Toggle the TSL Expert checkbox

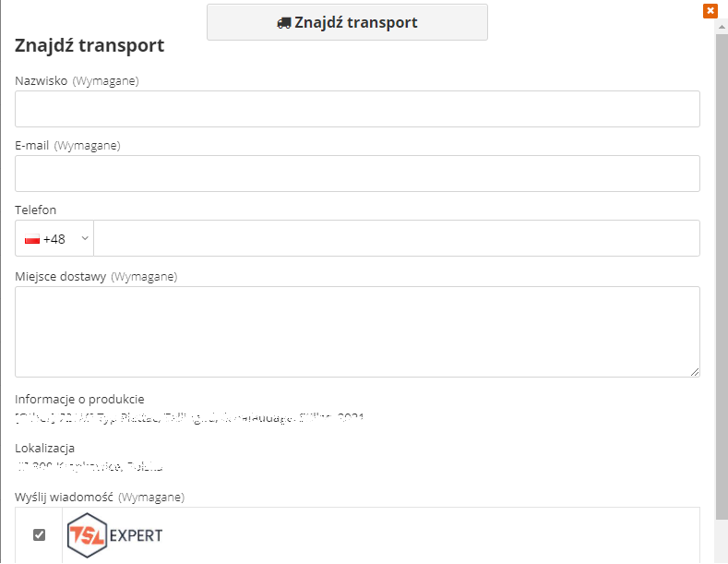(x=40, y=535)
